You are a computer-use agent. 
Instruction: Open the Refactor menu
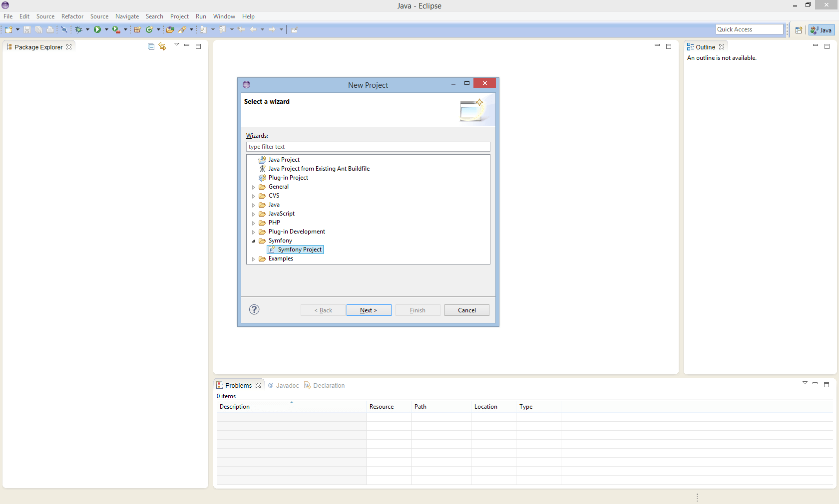[x=72, y=16]
